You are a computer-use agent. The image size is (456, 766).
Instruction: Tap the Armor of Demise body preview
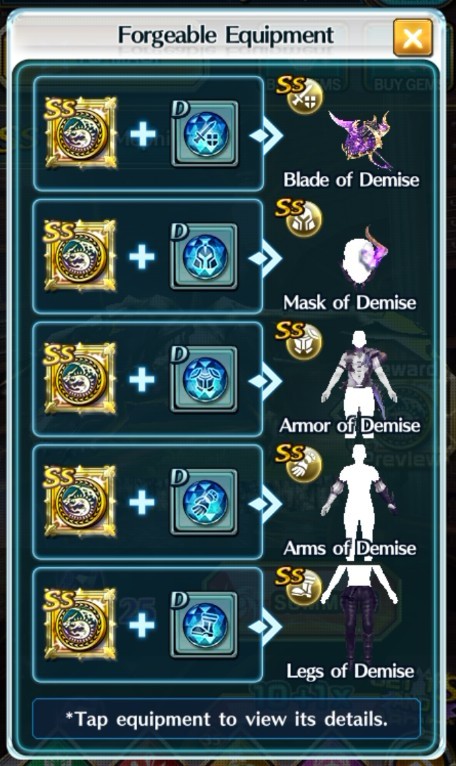click(359, 376)
